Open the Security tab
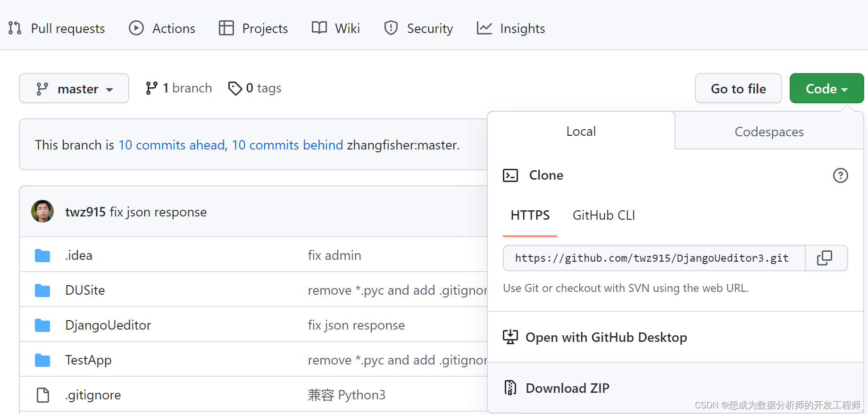 coord(418,28)
